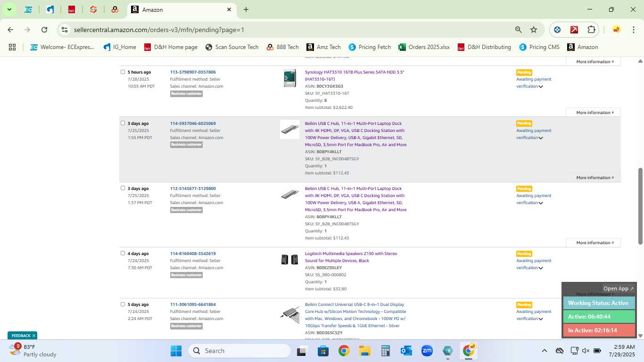Viewport: 644px width, 362px height.
Task: Click Open App in the tracker widget
Action: pos(619,288)
